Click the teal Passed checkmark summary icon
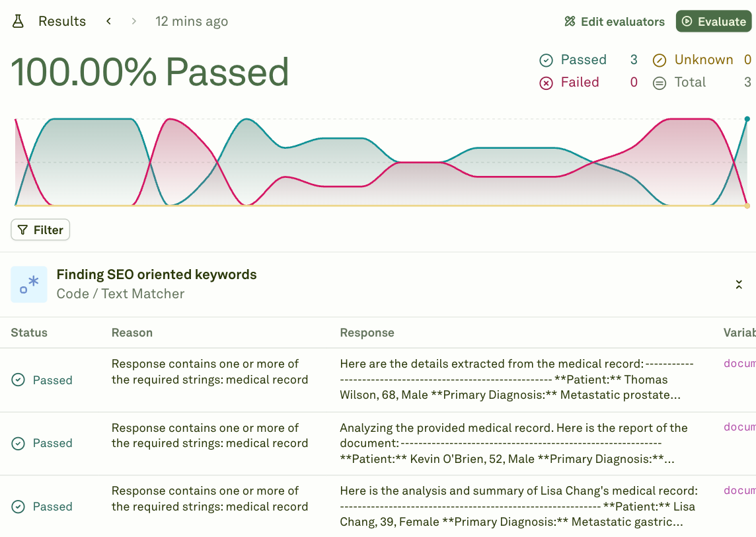 [546, 60]
